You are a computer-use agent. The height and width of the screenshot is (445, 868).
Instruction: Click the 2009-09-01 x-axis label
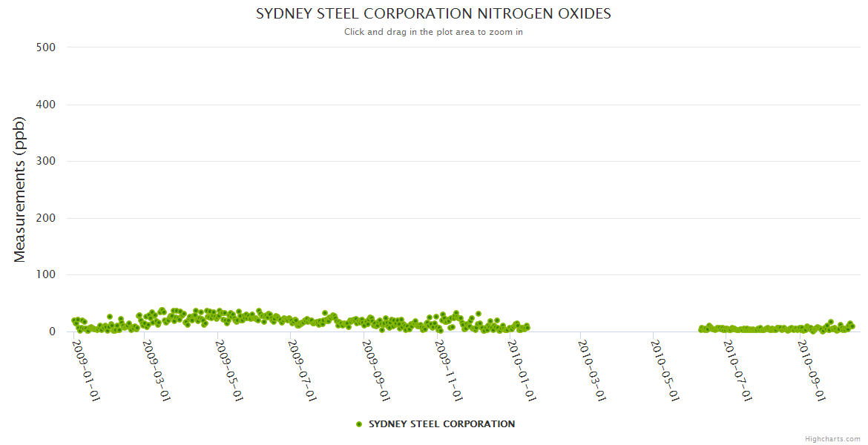tap(376, 370)
